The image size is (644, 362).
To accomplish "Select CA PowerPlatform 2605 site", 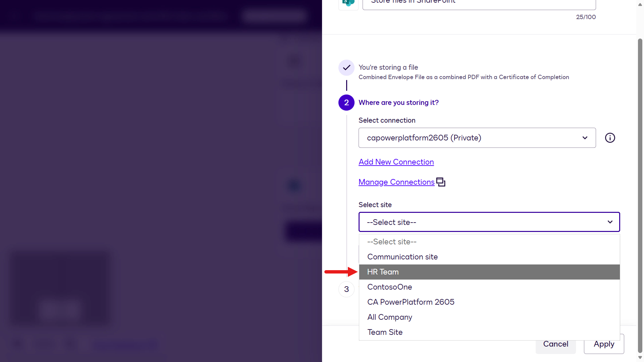I will coord(489,302).
